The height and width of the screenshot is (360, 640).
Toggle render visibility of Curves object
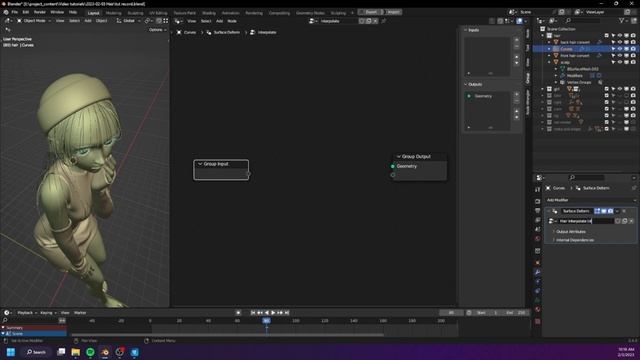633,49
